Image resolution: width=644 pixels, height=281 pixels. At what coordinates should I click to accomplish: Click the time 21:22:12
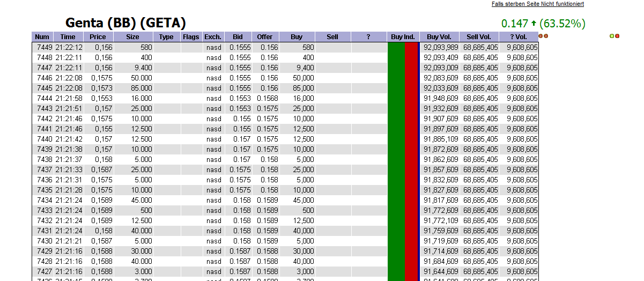coord(69,47)
